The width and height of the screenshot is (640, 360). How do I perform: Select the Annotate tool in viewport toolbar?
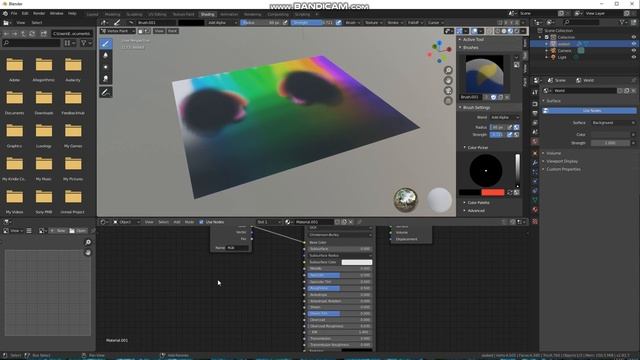click(106, 93)
